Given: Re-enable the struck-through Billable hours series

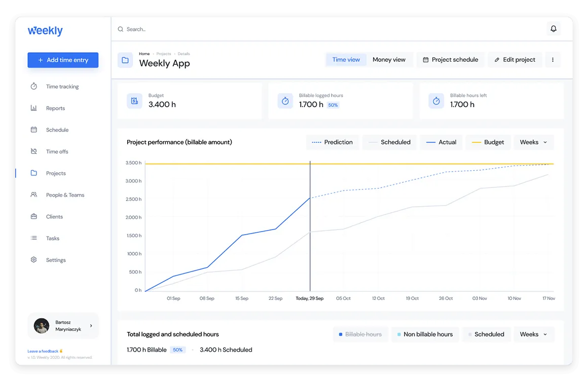Looking at the screenshot, I should pyautogui.click(x=360, y=334).
